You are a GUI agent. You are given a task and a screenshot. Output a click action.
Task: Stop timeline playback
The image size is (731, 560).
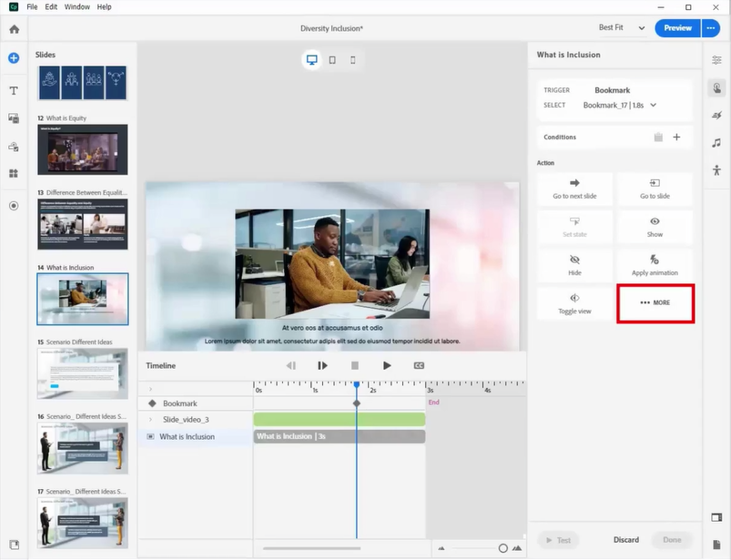(355, 365)
